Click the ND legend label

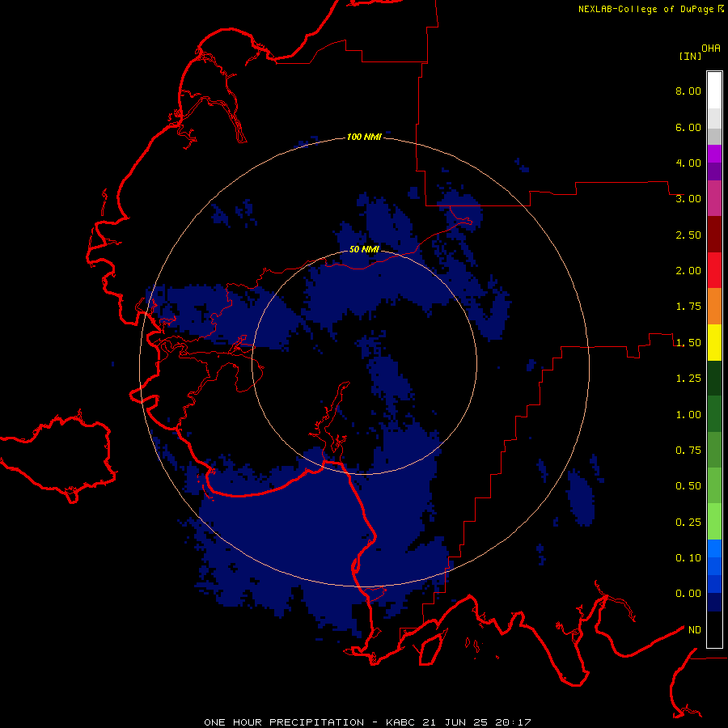pyautogui.click(x=695, y=630)
